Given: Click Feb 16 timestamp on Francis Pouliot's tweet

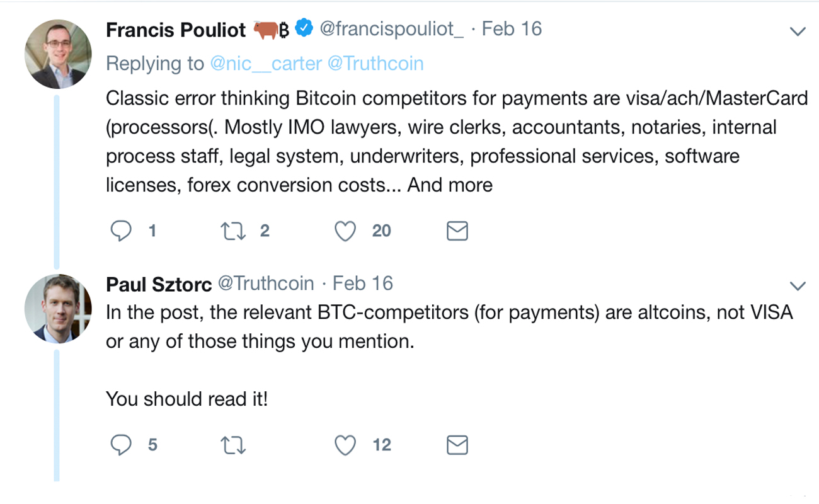Looking at the screenshot, I should pos(512,29).
